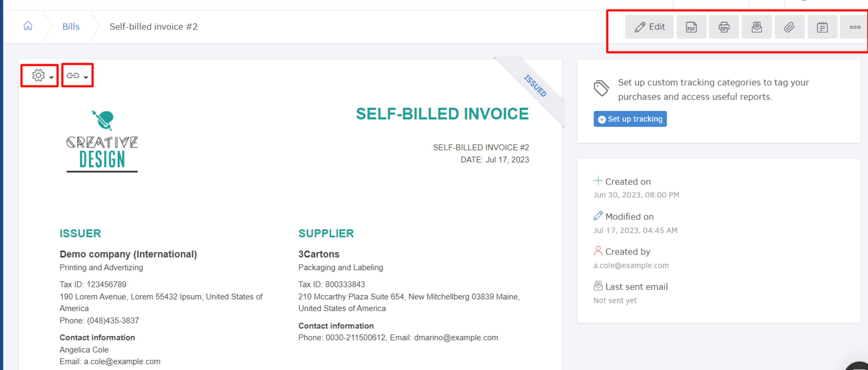Click Created by email link a.cole@example.com
868x370 pixels.
(x=630, y=265)
